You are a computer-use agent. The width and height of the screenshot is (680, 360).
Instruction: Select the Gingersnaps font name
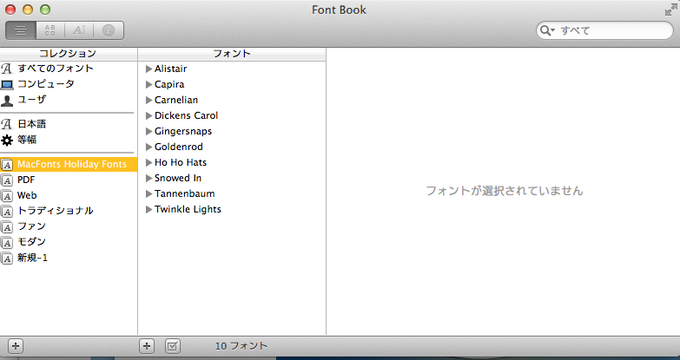coord(183,131)
